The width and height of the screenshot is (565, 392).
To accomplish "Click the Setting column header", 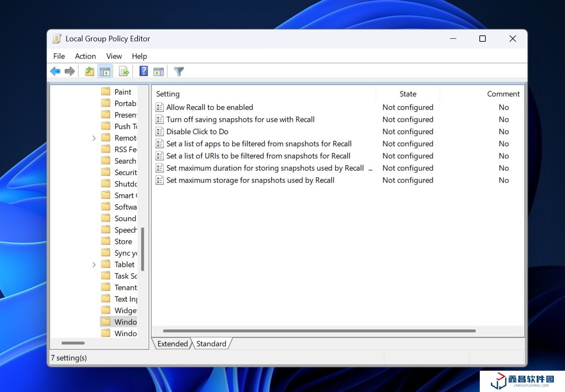I will point(168,94).
